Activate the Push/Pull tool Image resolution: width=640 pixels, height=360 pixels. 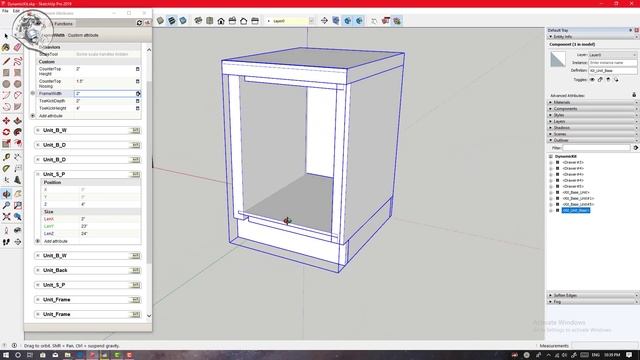pyautogui.click(x=18, y=121)
